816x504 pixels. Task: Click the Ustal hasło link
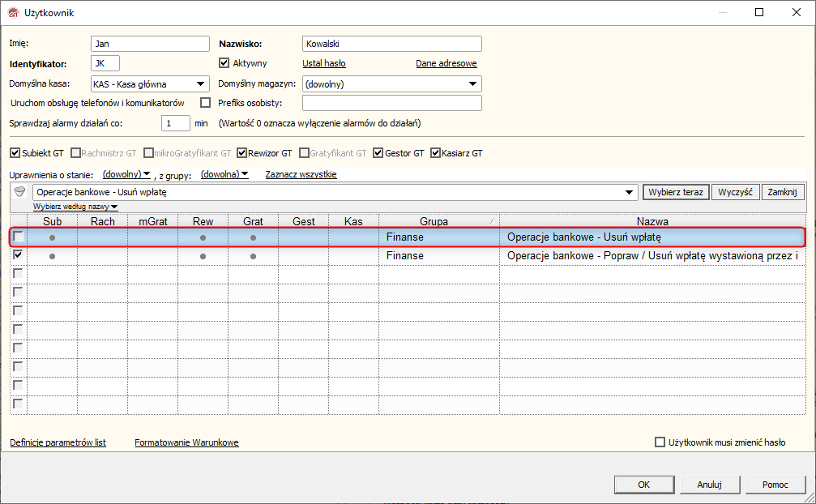[323, 63]
